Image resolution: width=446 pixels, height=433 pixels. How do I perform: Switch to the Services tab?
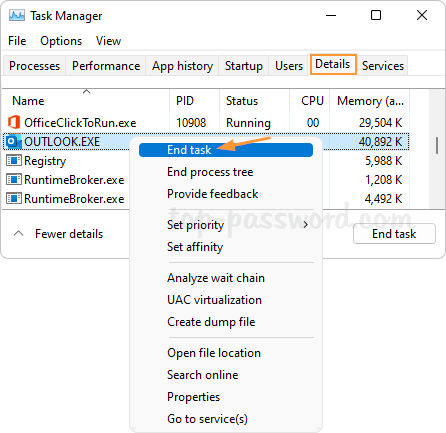pyautogui.click(x=383, y=66)
